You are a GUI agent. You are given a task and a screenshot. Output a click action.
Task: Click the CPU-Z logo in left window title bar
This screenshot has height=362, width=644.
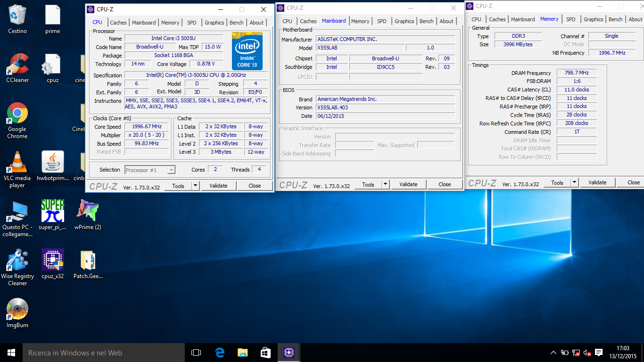click(91, 9)
